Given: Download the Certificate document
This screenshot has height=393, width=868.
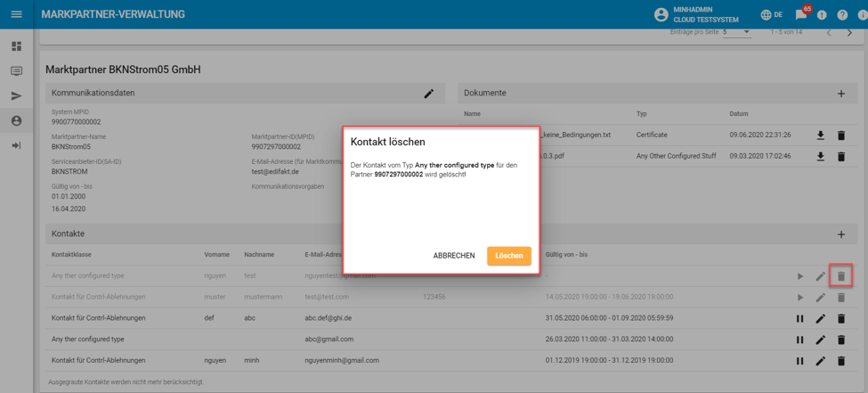Looking at the screenshot, I should click(x=821, y=135).
